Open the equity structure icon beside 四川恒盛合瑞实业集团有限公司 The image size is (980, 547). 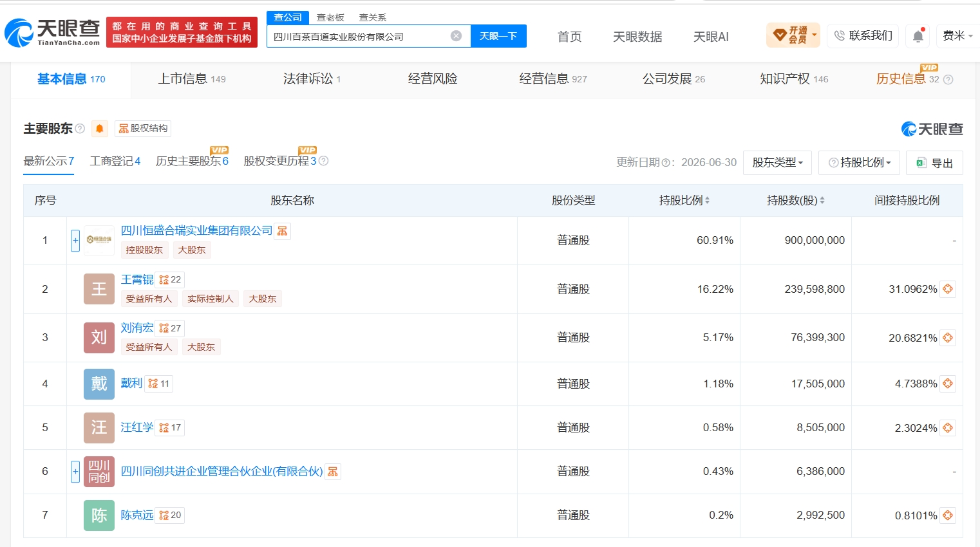[x=282, y=231]
